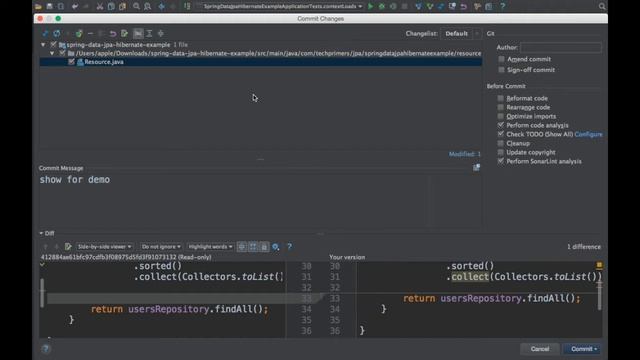Enable the Optimize imports checkbox
The height and width of the screenshot is (360, 640).
tap(500, 116)
